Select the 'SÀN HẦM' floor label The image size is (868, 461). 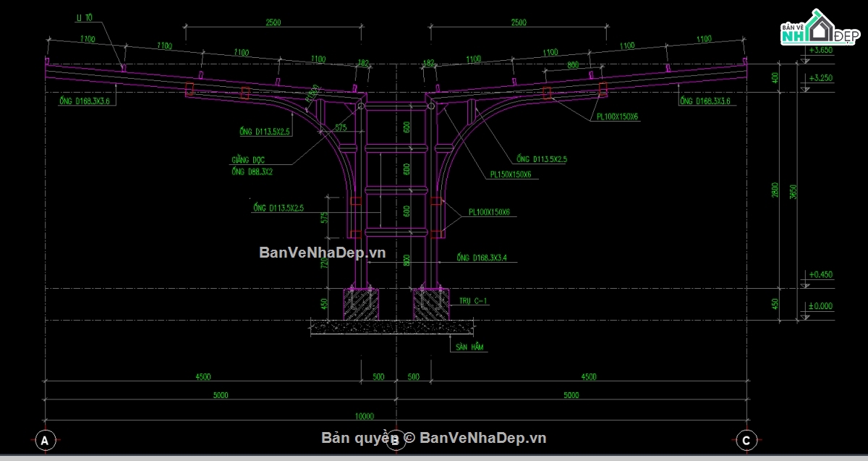[469, 347]
